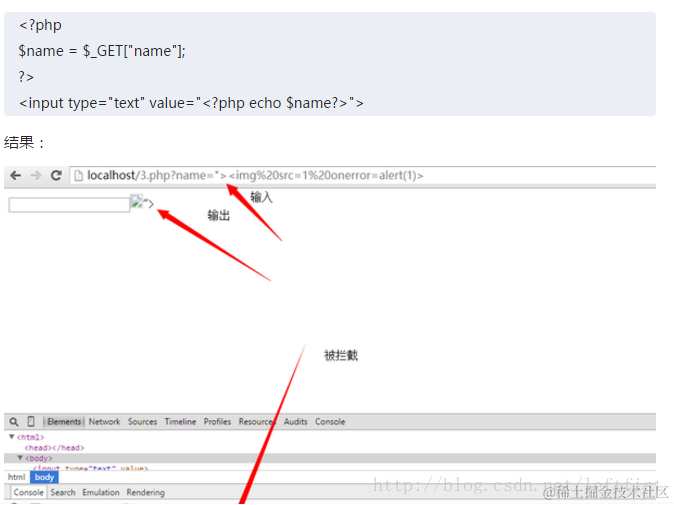
Task: Switch to the Sources tab
Action: coord(142,422)
